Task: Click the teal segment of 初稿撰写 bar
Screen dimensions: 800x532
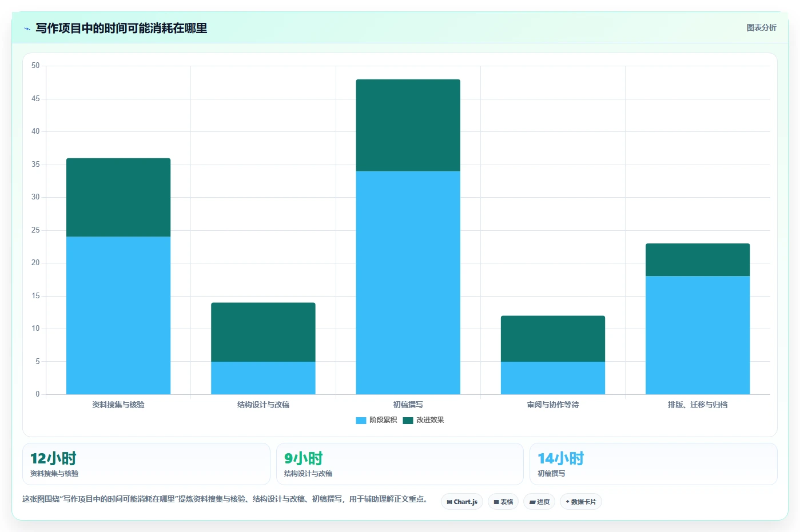Action: (x=408, y=125)
